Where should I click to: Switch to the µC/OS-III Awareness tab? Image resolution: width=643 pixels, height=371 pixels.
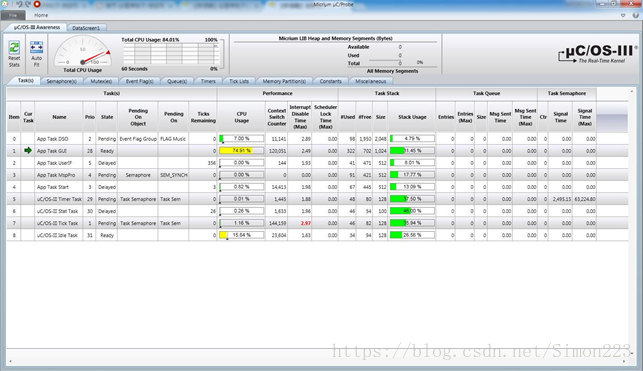tap(36, 27)
